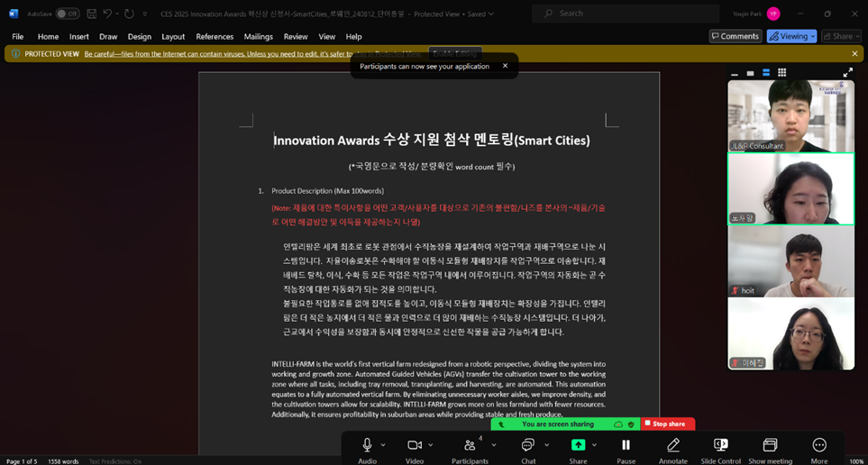Click the Protected View shield icon
Viewport: 868px width, 465px height.
[x=15, y=54]
